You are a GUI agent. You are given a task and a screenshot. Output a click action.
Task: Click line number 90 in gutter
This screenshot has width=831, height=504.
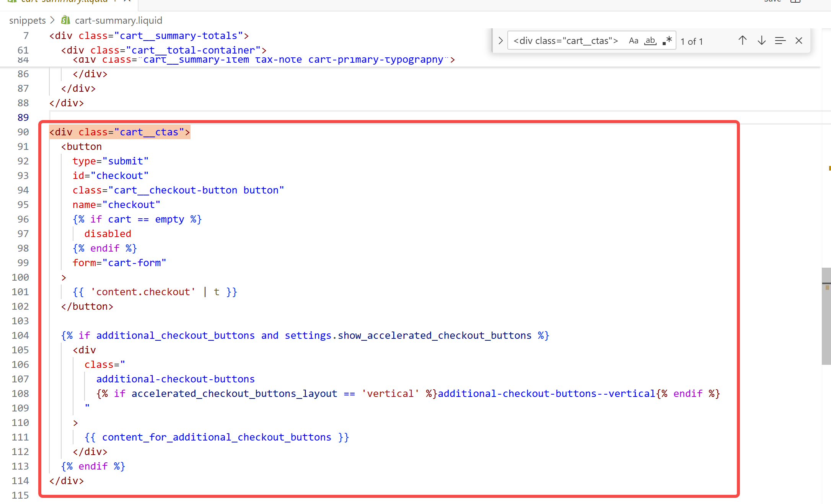(23, 132)
